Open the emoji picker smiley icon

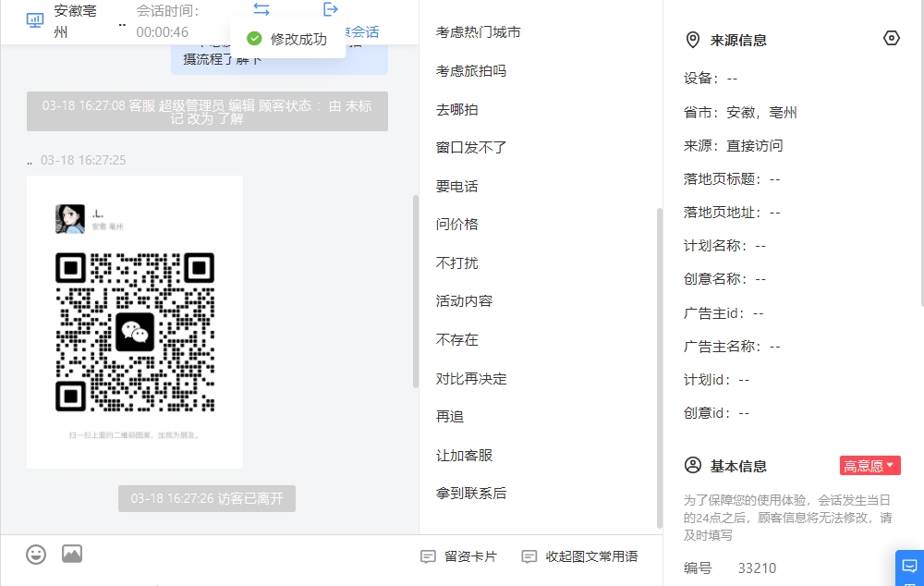tap(36, 555)
